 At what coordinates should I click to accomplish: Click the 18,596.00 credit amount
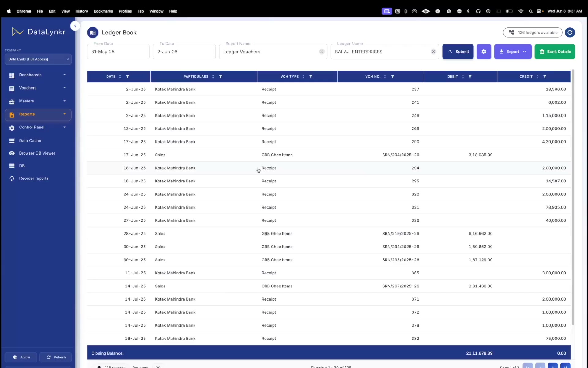pyautogui.click(x=556, y=89)
